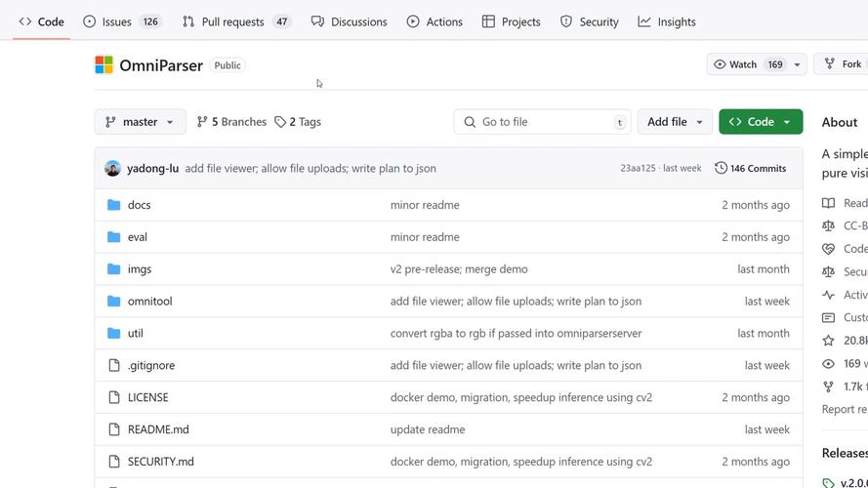Click the watchers eye icon in About
Viewport: 868px width, 488px height.
[828, 363]
